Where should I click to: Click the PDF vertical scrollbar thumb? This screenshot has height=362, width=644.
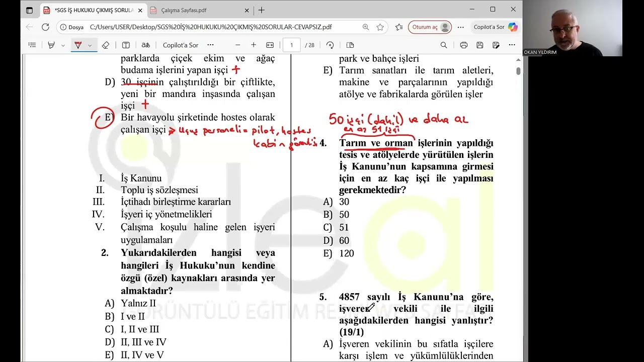(518, 71)
